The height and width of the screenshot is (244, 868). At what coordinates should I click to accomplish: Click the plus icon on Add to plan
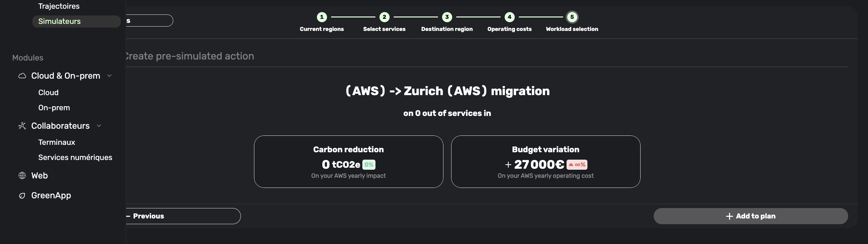[x=729, y=216]
